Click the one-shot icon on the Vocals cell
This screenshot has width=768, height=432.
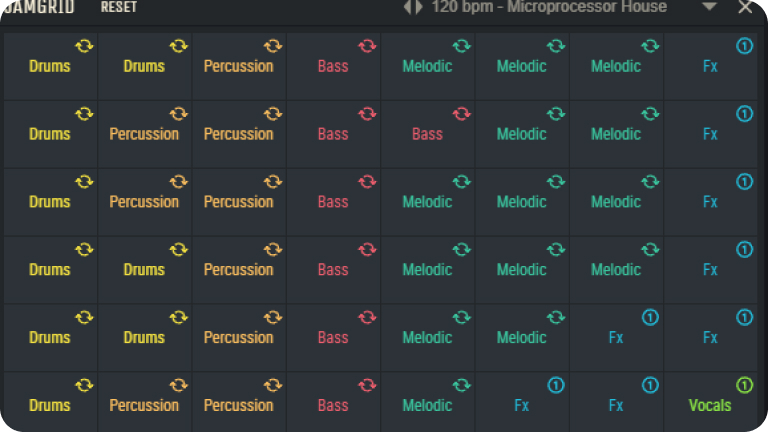click(744, 385)
